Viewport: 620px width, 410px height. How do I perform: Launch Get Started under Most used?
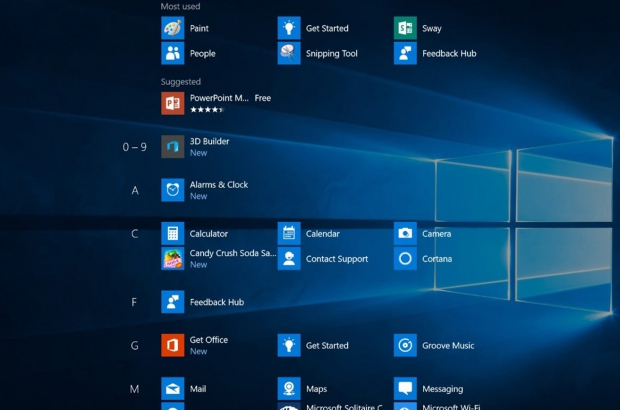coord(289,28)
